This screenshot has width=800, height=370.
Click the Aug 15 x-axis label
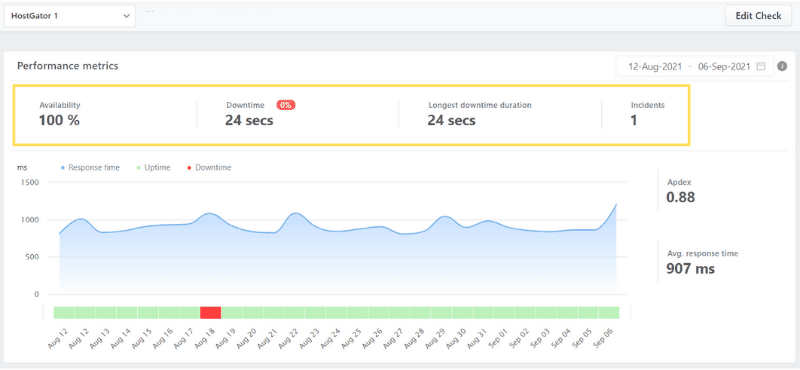point(142,338)
